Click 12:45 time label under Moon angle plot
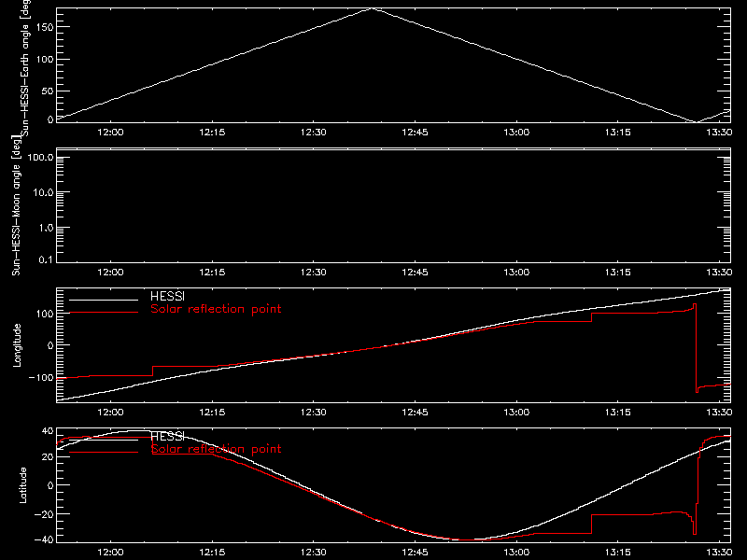The image size is (747, 560). (x=415, y=273)
